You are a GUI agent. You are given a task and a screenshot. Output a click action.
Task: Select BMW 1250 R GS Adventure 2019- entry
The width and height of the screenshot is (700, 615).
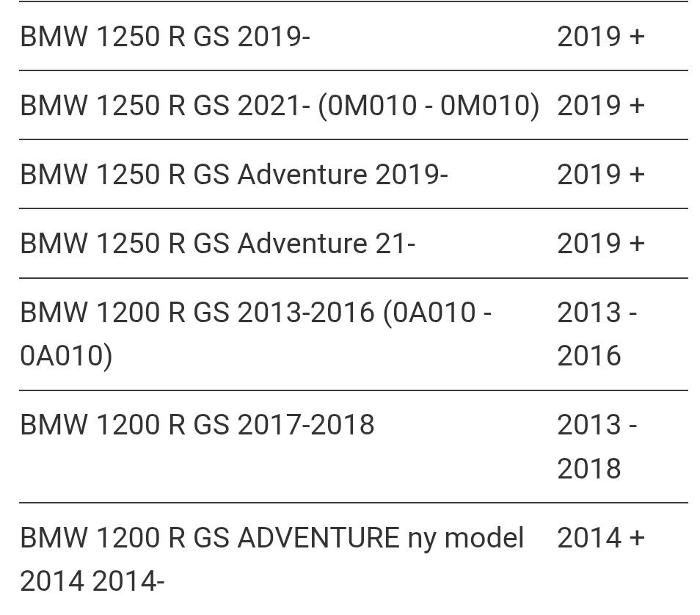click(x=234, y=174)
